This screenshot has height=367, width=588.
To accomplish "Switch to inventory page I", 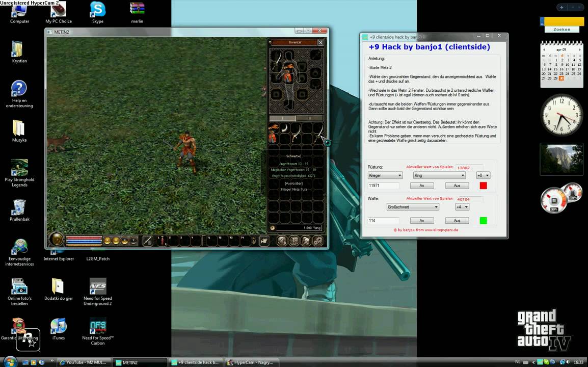I will coord(282,118).
